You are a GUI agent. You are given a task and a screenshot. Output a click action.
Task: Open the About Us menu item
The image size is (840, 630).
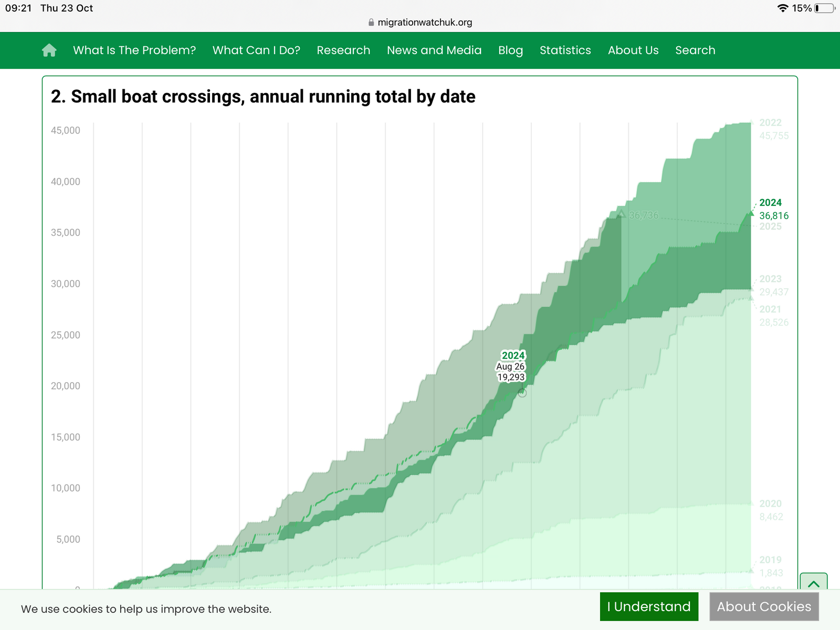633,50
